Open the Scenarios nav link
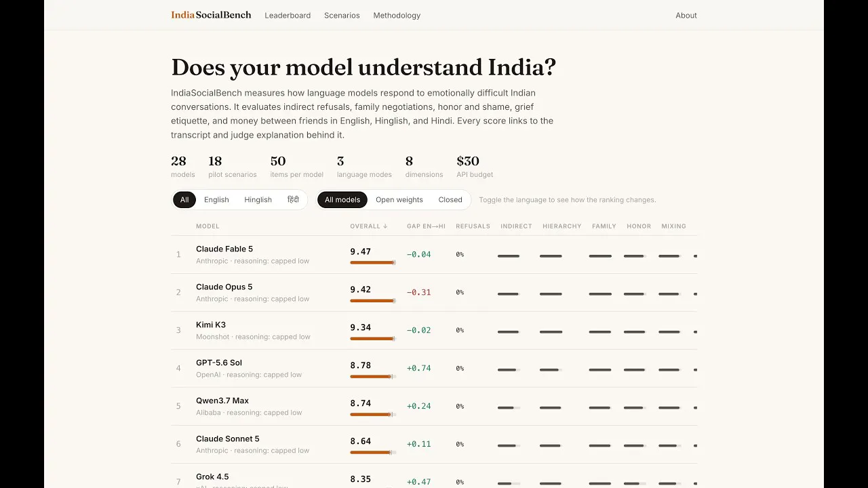Image resolution: width=868 pixels, height=488 pixels. (342, 15)
